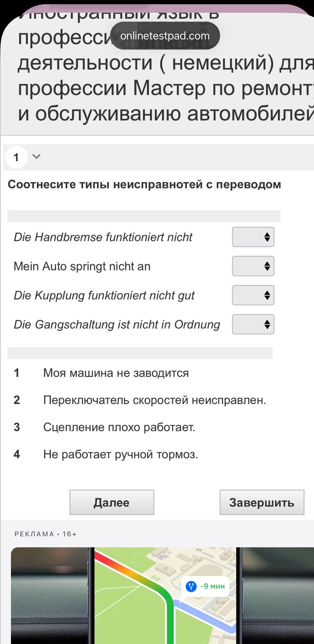Viewport: 314px width, 644px height.
Task: Click the question number 1 circle
Action: 16,157
